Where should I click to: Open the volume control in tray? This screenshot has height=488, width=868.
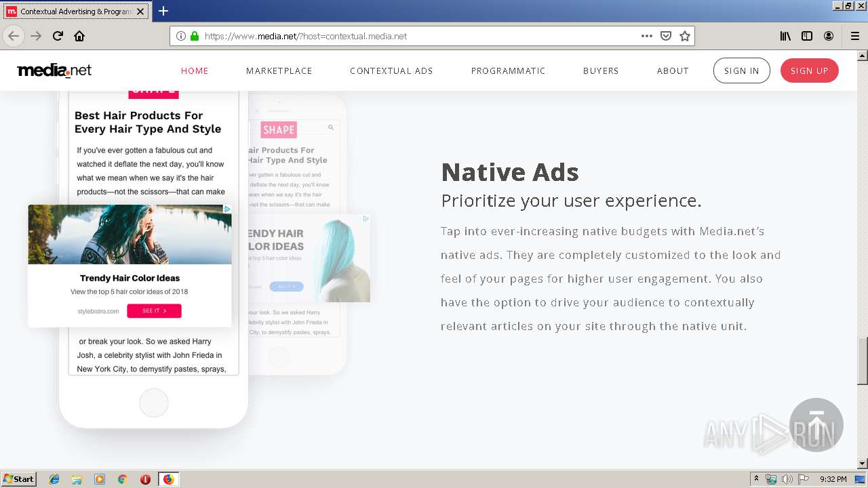click(787, 479)
